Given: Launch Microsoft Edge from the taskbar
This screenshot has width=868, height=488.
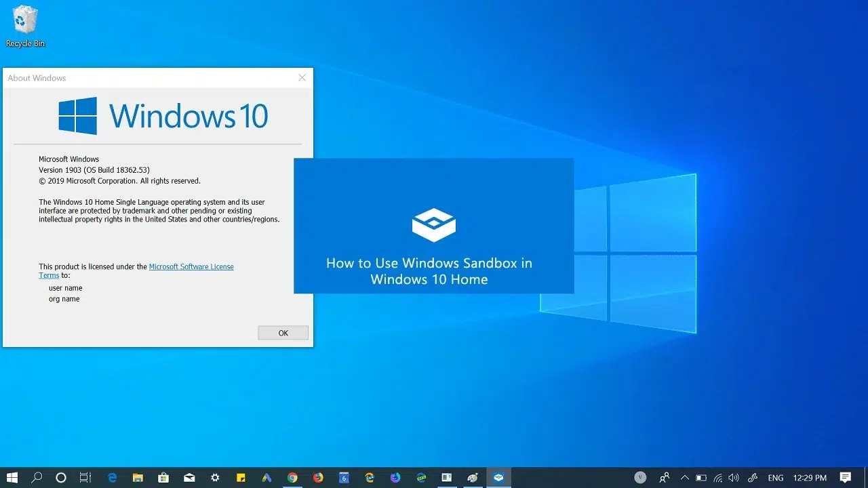Looking at the screenshot, I should pyautogui.click(x=113, y=477).
